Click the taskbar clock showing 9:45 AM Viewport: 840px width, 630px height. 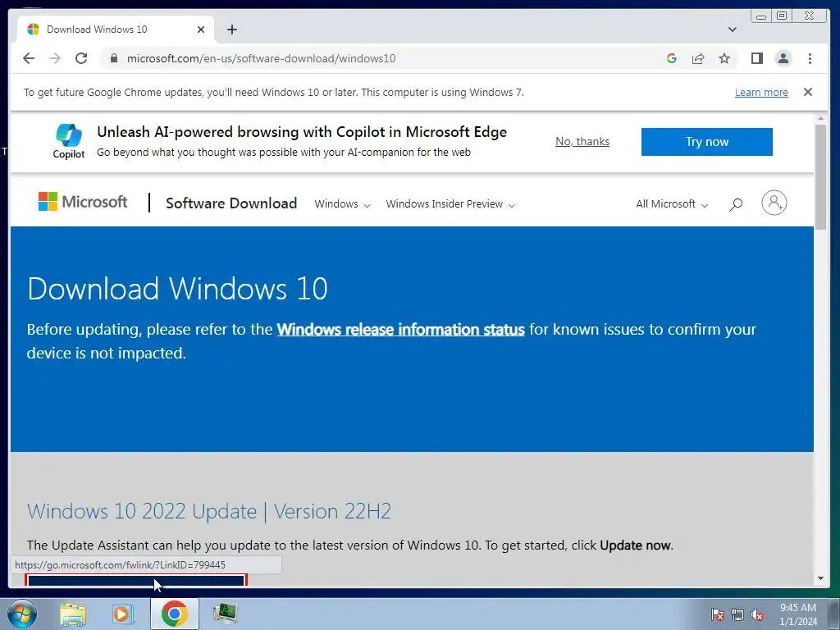tap(797, 614)
